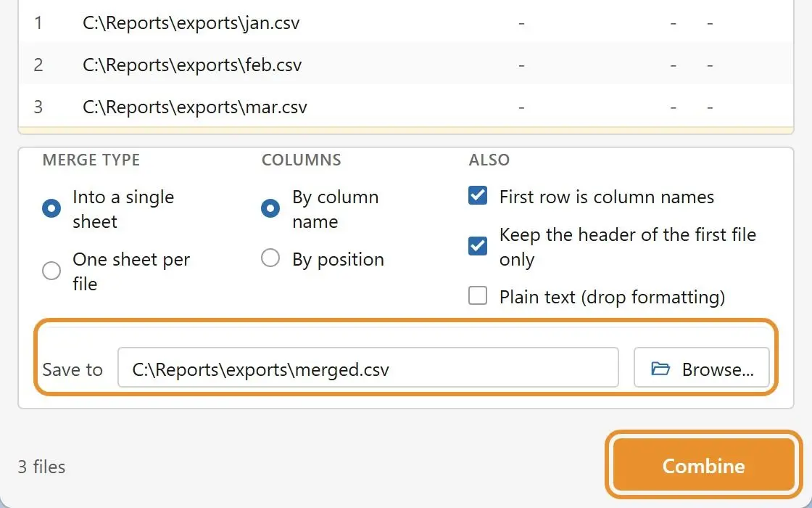Toggle Keep the header of the first file only

(478, 246)
